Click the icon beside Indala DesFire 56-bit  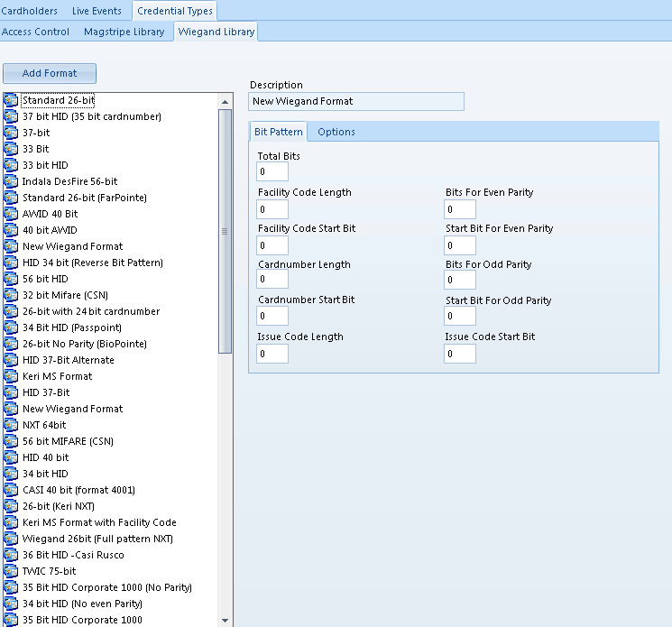(11, 181)
